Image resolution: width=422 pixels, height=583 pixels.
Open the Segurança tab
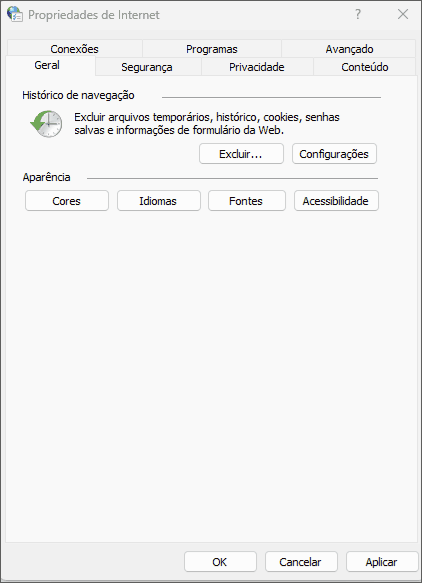click(x=147, y=67)
